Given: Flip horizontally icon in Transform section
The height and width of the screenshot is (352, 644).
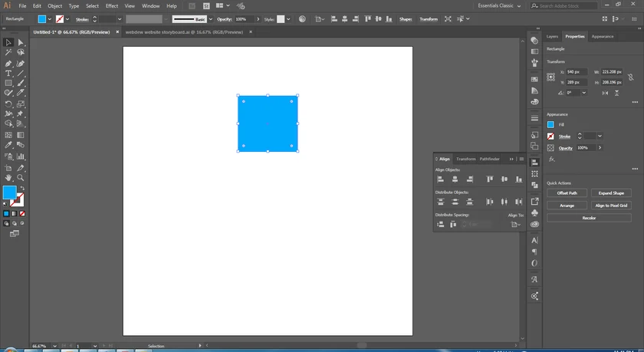Looking at the screenshot, I should (x=605, y=94).
